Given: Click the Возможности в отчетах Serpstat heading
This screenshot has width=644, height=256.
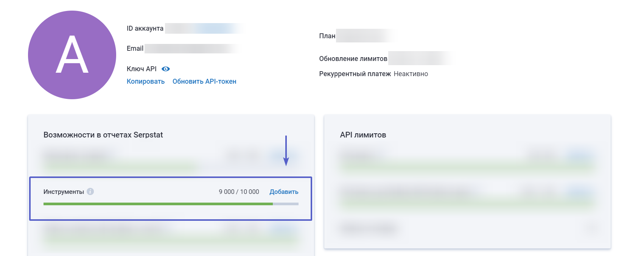Looking at the screenshot, I should (x=103, y=135).
